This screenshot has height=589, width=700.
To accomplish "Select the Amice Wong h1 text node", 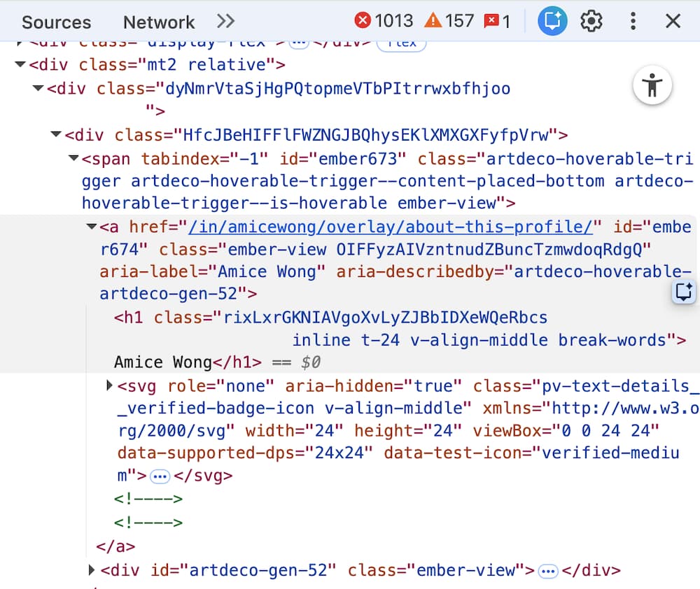I will pos(162,362).
